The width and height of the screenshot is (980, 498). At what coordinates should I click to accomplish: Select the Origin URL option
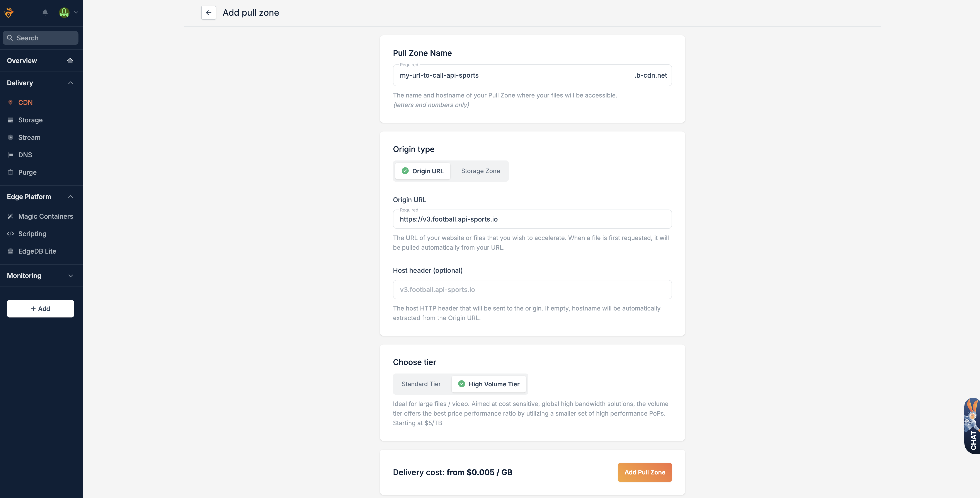(x=423, y=171)
